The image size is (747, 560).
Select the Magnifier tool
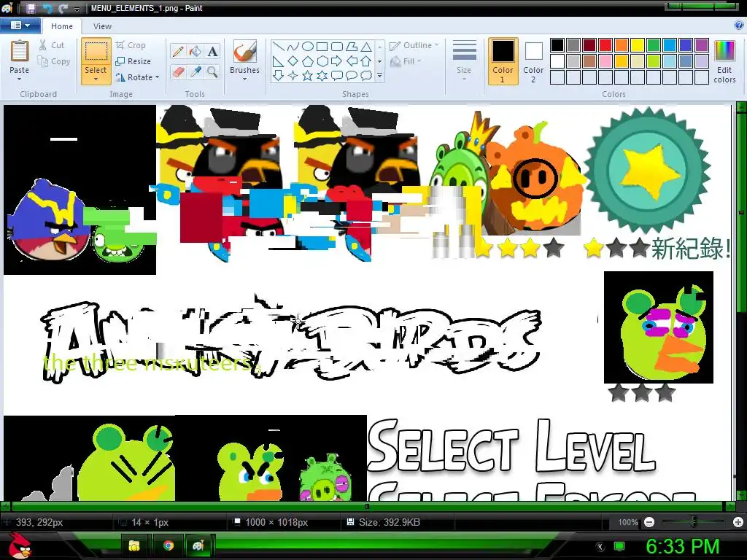pos(212,72)
